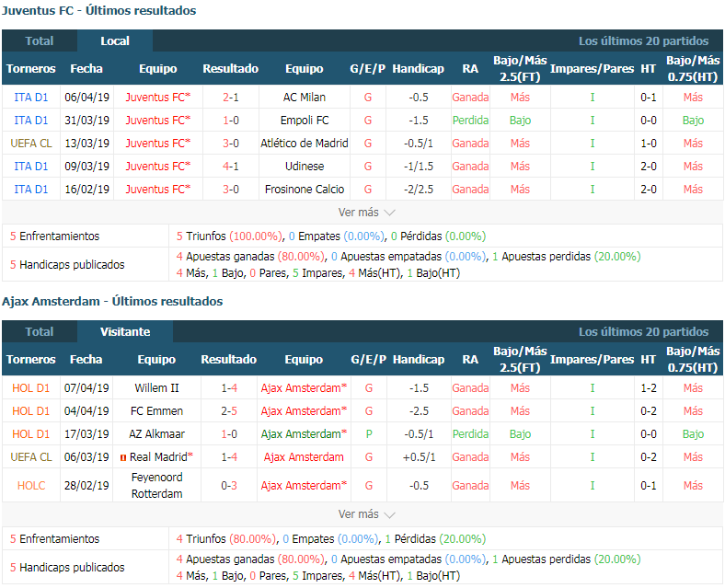This screenshot has width=725, height=588.
Task: Click the 1-4 result for Willem II match
Action: tap(229, 387)
